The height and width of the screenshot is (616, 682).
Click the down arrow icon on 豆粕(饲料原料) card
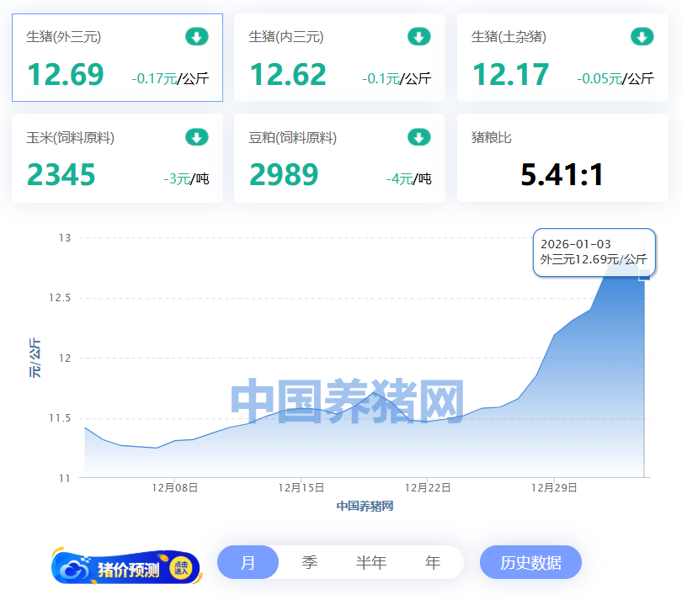pyautogui.click(x=418, y=137)
